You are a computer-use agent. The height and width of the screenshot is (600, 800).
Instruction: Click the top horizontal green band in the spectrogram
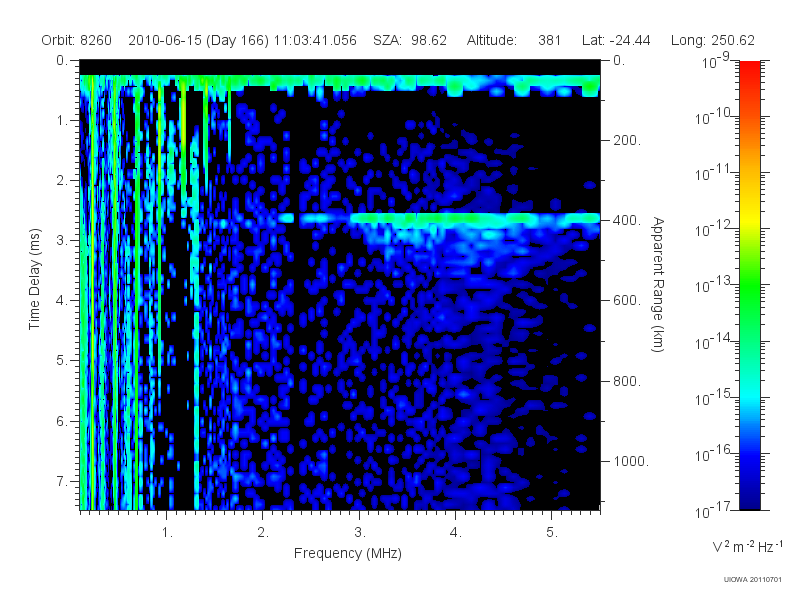click(x=340, y=81)
